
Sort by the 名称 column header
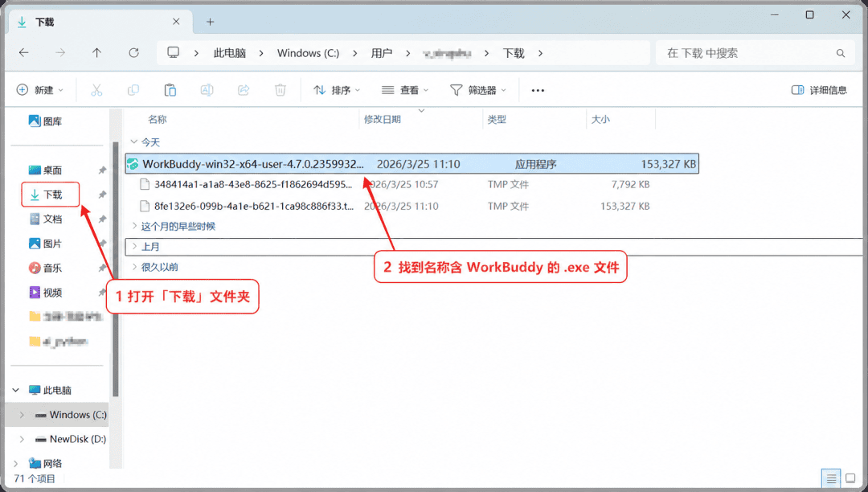tap(158, 120)
